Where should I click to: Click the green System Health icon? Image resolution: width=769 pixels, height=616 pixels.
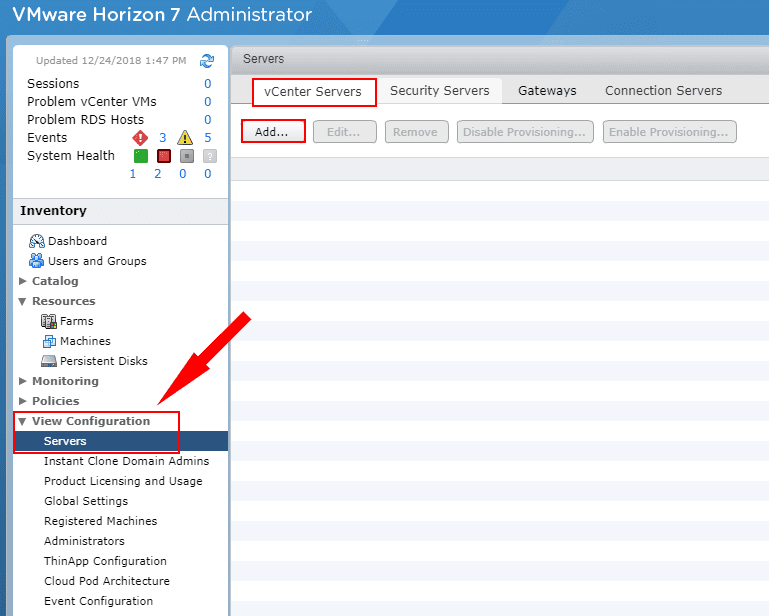click(x=141, y=156)
